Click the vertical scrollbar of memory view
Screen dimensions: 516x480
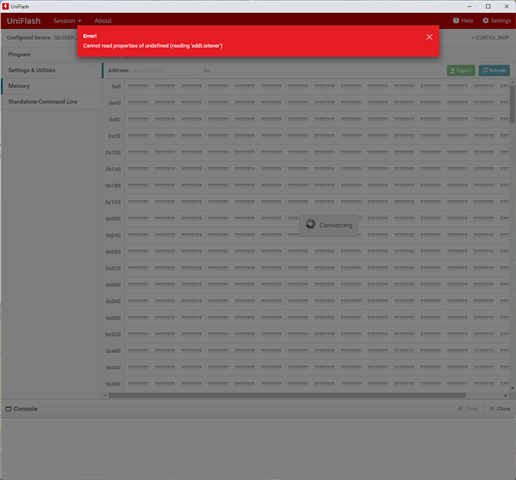click(x=512, y=104)
